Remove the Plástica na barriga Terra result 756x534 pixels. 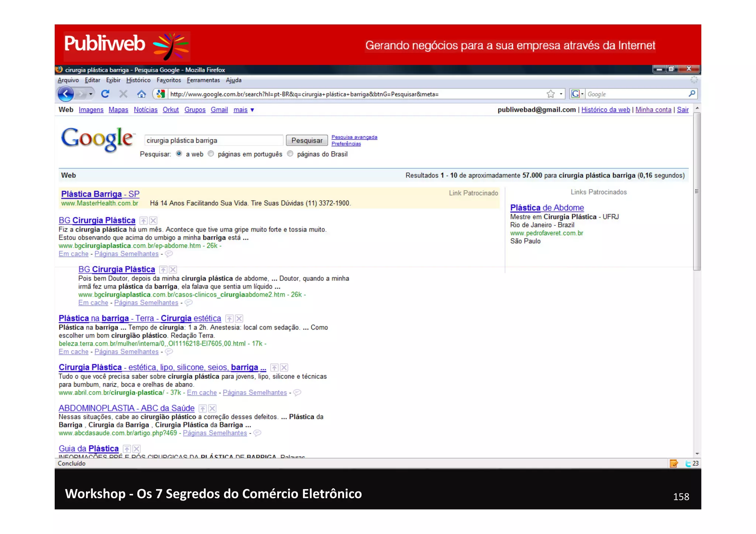[x=239, y=318]
